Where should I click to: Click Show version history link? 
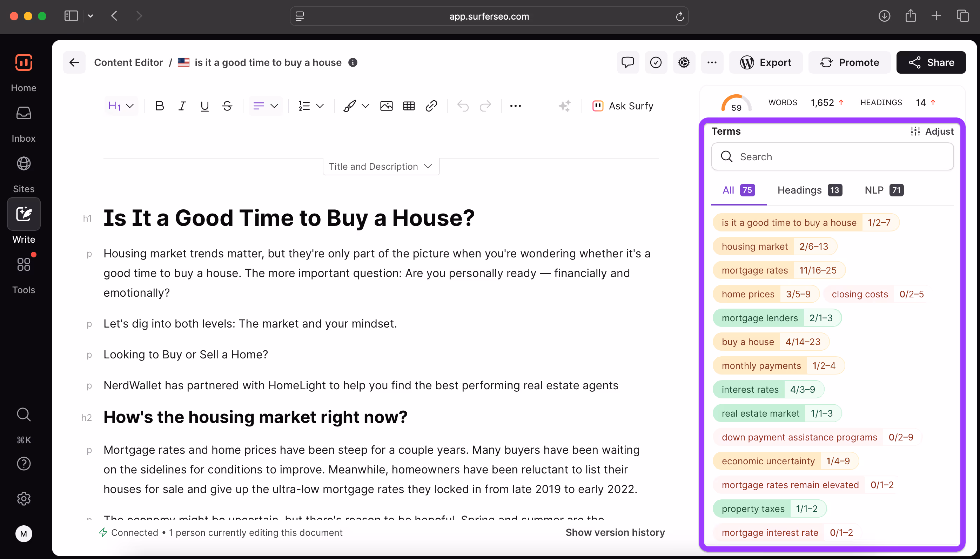point(615,532)
